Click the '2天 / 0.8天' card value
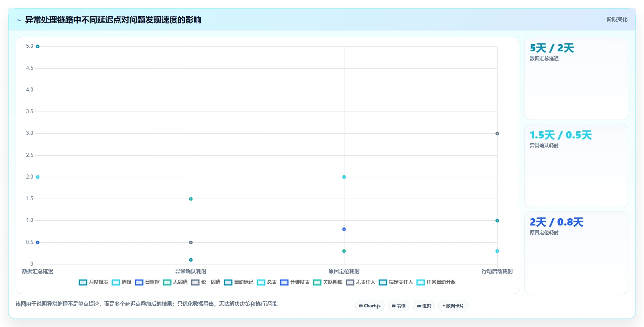This screenshot has height=327, width=644. [x=557, y=222]
